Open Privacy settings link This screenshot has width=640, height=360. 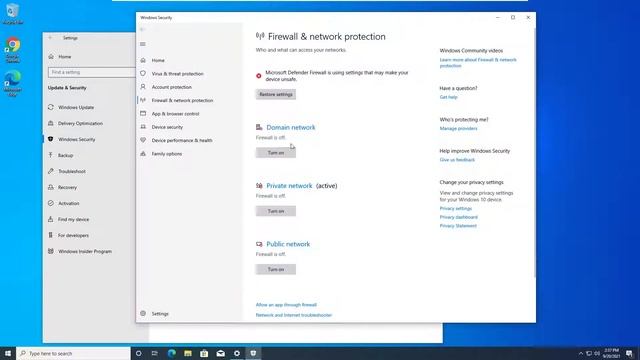456,209
